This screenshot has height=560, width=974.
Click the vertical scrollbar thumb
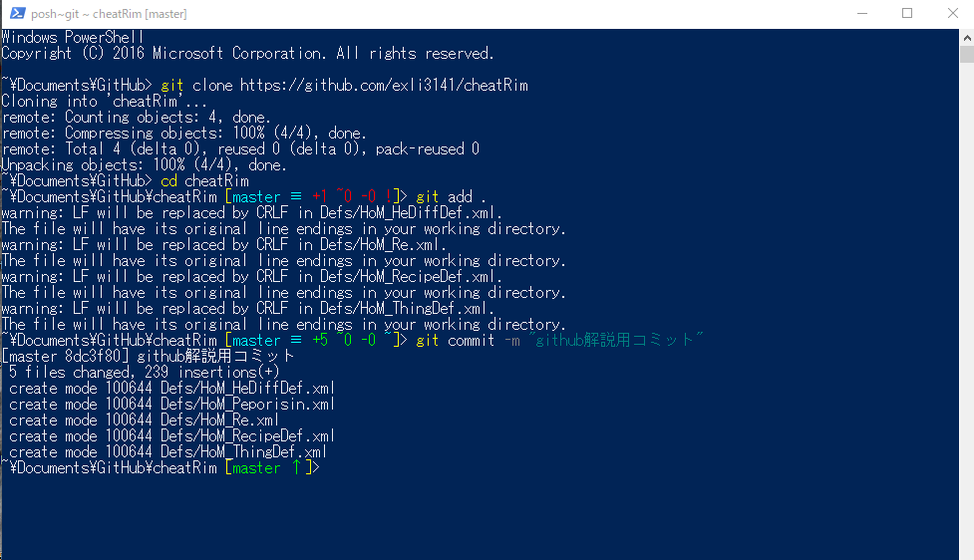click(x=967, y=54)
